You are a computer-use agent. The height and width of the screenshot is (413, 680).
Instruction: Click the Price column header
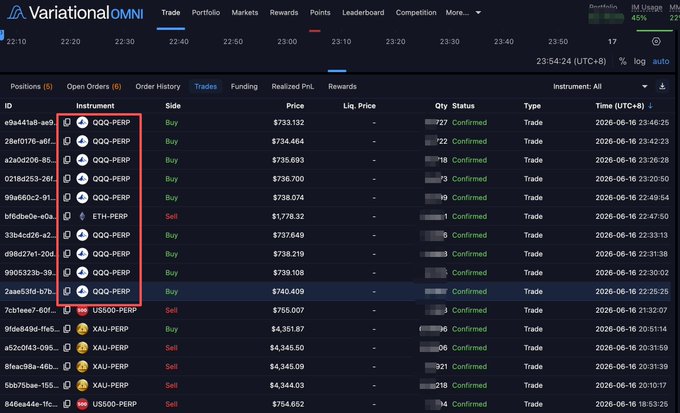tap(295, 105)
